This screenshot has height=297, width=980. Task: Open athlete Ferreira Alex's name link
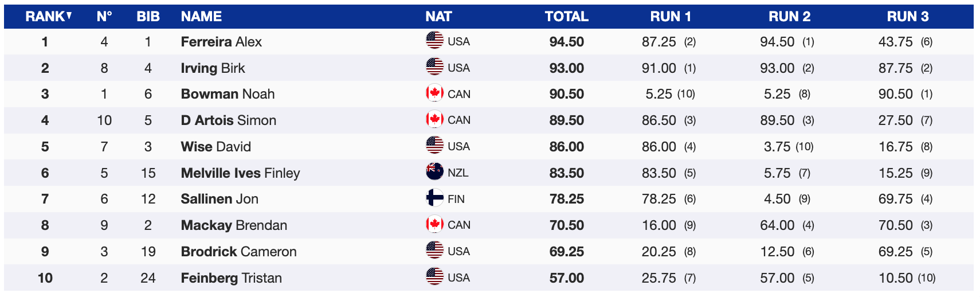tap(221, 41)
